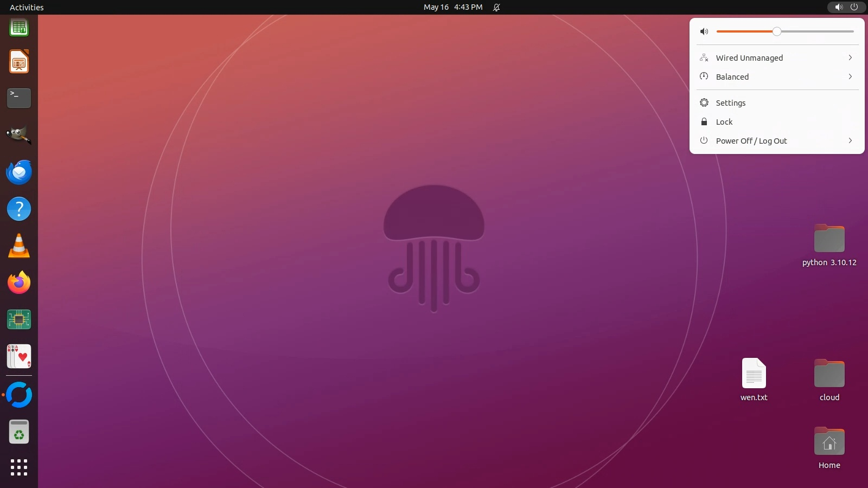Expand the Balanced power mode submenu
The image size is (868, 488).
tap(777, 77)
